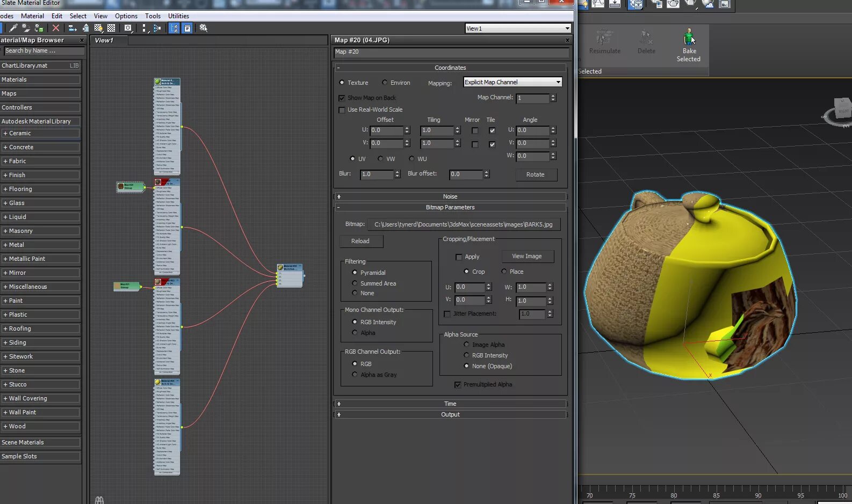Viewport: 852px width, 504px height.
Task: Select the eyedropper pick material tool
Action: click(13, 28)
